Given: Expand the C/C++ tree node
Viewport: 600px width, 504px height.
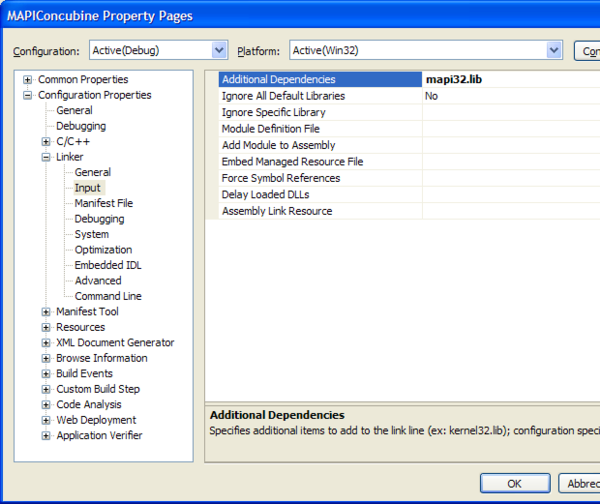Looking at the screenshot, I should pos(46,142).
